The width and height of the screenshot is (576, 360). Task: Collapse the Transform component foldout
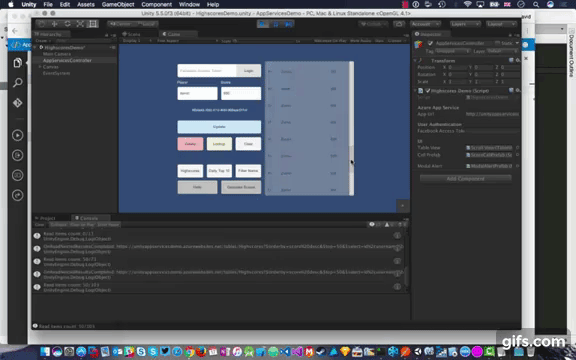click(x=415, y=60)
